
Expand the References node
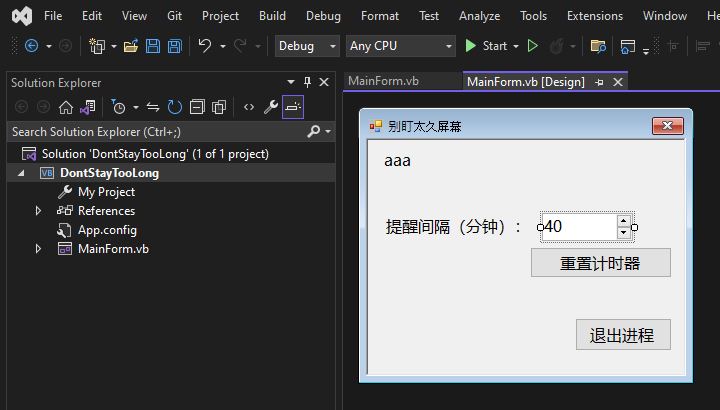point(38,211)
